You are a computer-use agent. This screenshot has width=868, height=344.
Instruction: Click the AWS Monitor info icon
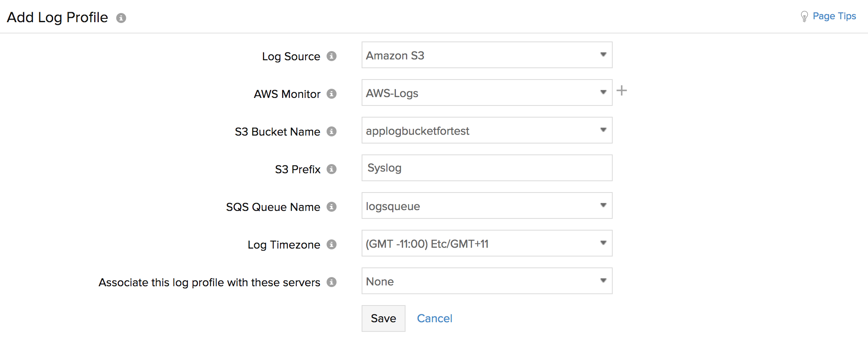click(331, 94)
